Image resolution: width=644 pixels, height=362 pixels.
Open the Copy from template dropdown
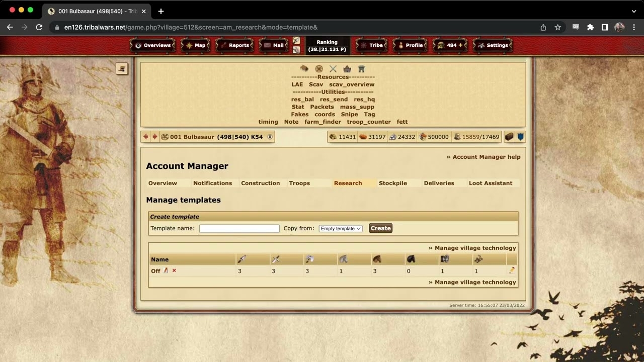coord(341,228)
